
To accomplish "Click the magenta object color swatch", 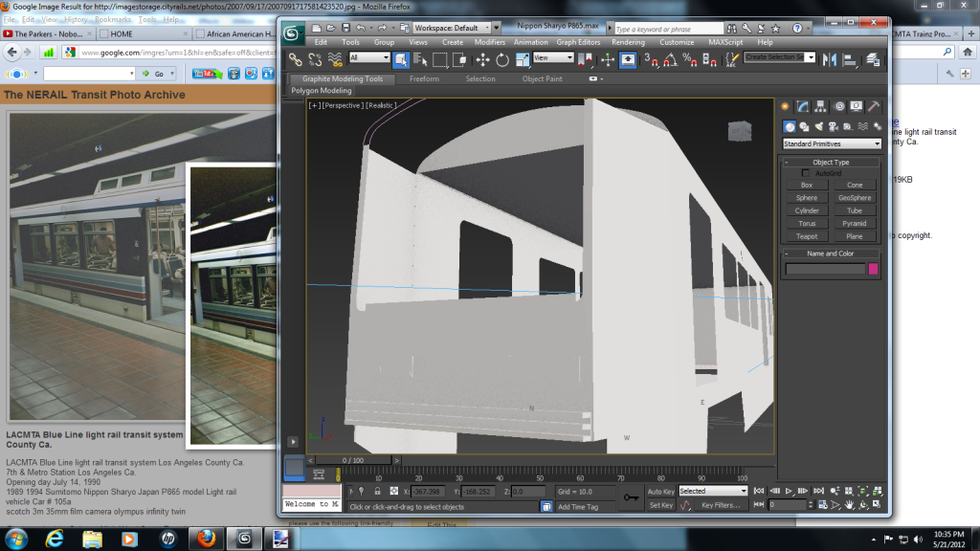I will 873,269.
